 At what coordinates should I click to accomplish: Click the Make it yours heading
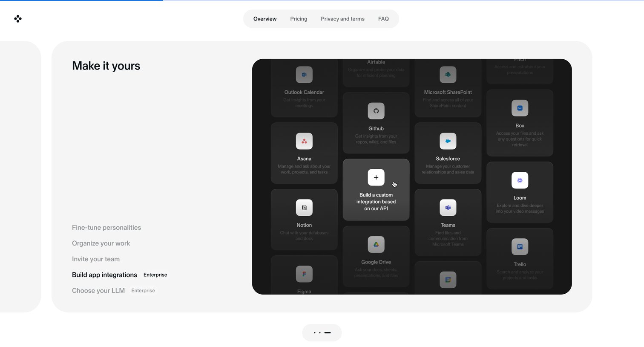pos(106,66)
